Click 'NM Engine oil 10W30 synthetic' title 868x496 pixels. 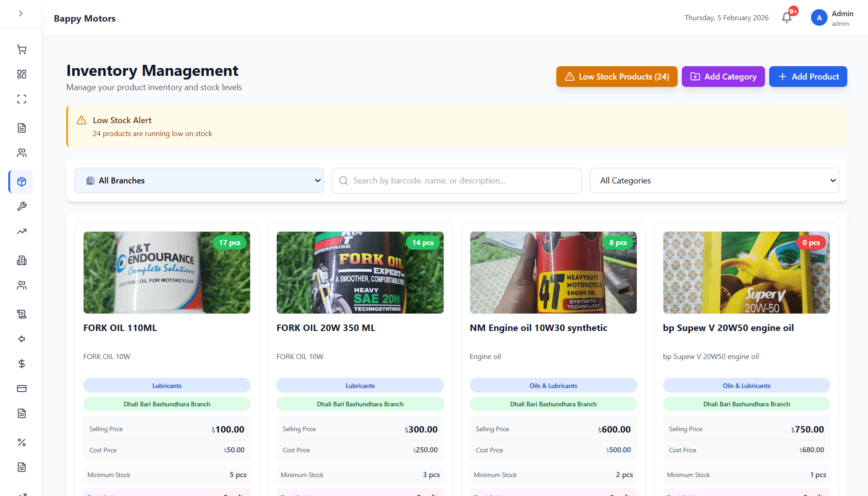coord(538,328)
